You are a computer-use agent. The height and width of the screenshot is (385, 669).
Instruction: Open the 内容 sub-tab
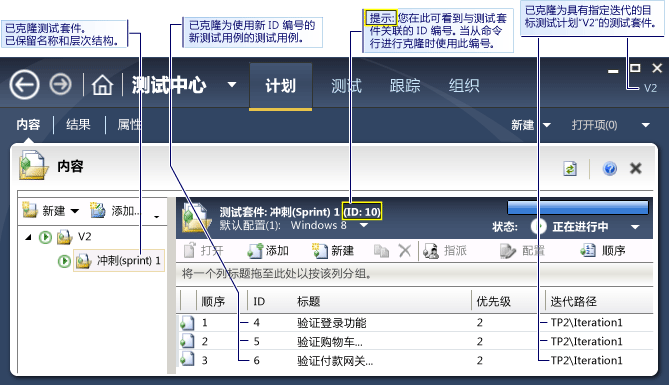[28, 124]
